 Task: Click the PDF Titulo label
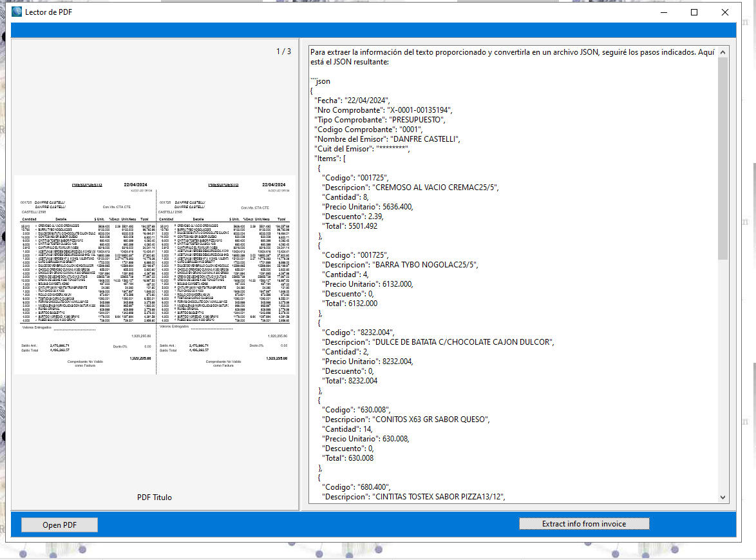tap(155, 497)
